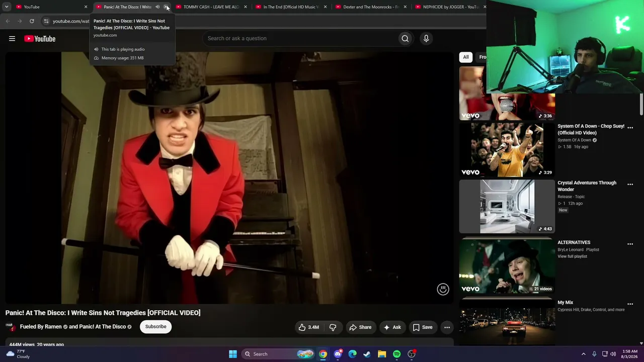Start voice search with the microphone icon
This screenshot has width=644, height=362.
pos(426,39)
